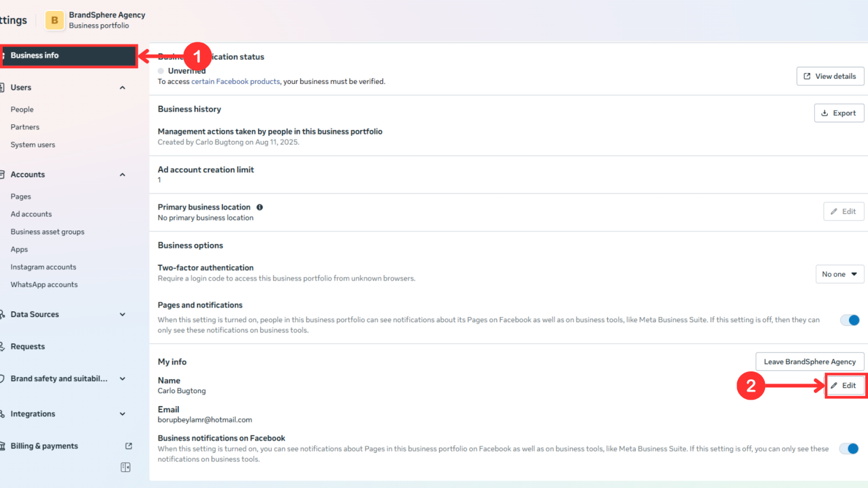Click the Requests sidebar icon
Screen dimensions: 868x488
point(2,346)
